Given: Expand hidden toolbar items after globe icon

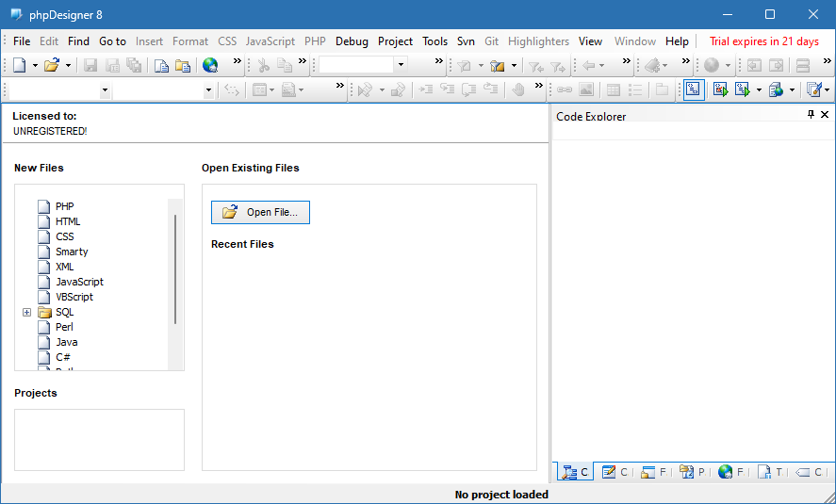Looking at the screenshot, I should [238, 61].
